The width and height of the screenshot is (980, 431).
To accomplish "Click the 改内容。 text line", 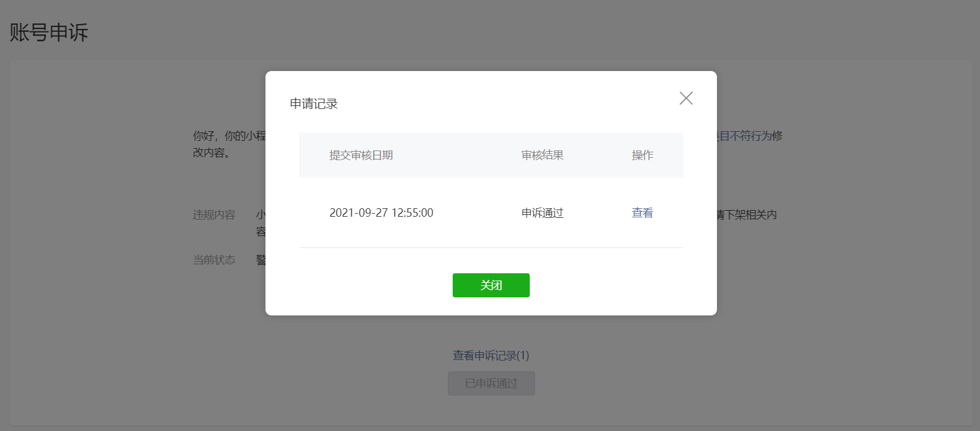I will click(x=211, y=153).
